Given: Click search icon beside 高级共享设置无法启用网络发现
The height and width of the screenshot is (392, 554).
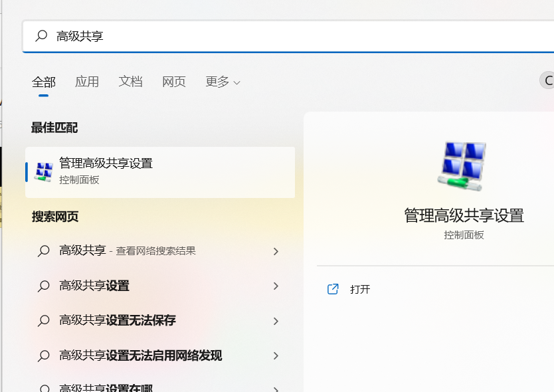Looking at the screenshot, I should pyautogui.click(x=44, y=355).
